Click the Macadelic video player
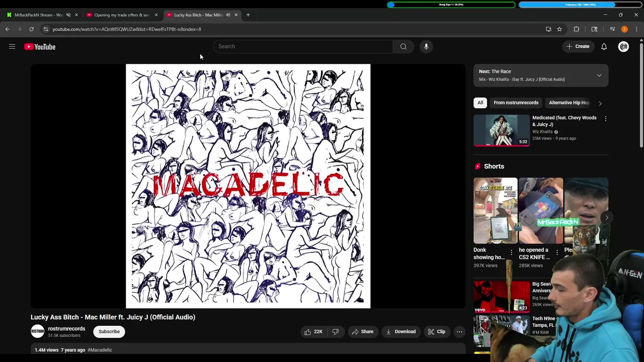The height and width of the screenshot is (362, 644). 248,186
